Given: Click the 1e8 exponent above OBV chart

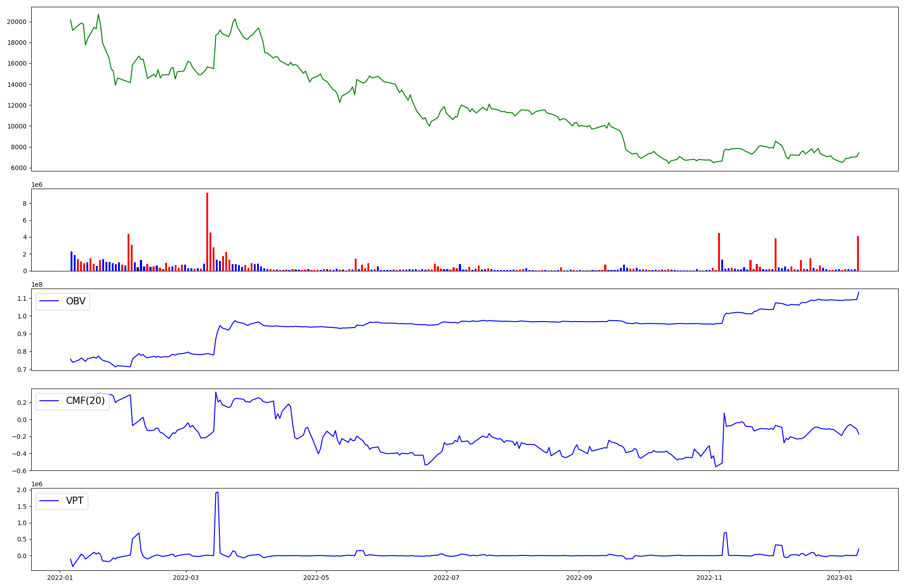Looking at the screenshot, I should pyautogui.click(x=37, y=285).
